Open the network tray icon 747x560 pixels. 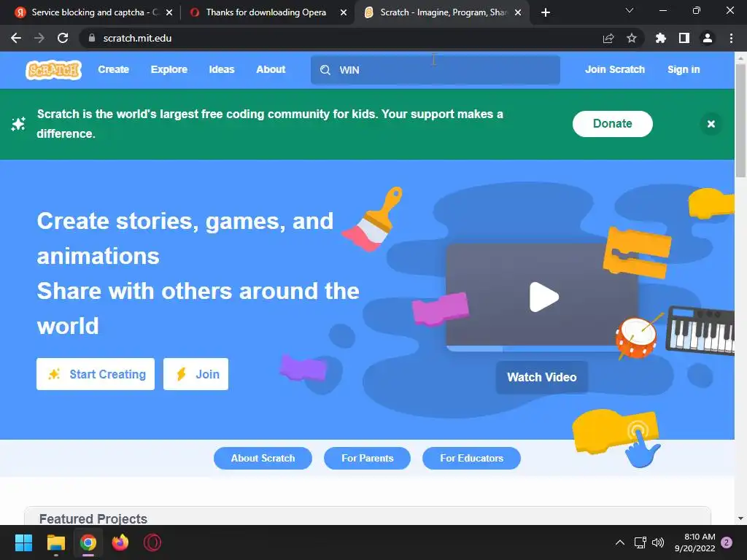[640, 542]
